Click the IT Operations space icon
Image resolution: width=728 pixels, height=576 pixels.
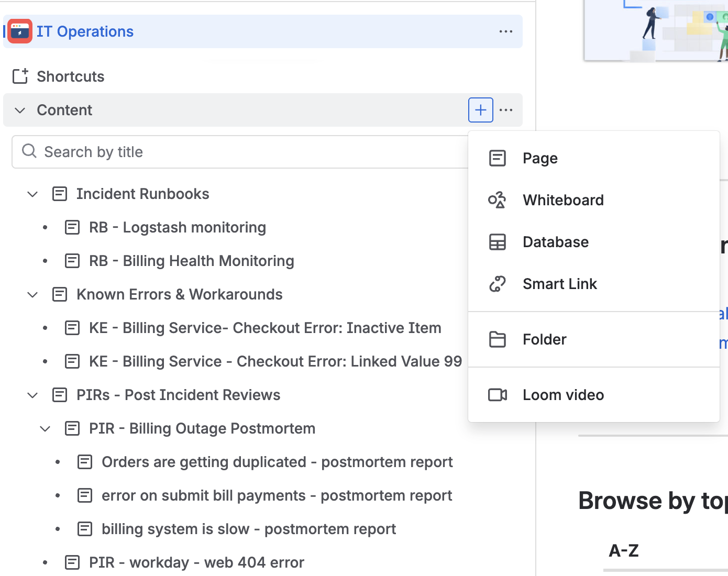[20, 31]
